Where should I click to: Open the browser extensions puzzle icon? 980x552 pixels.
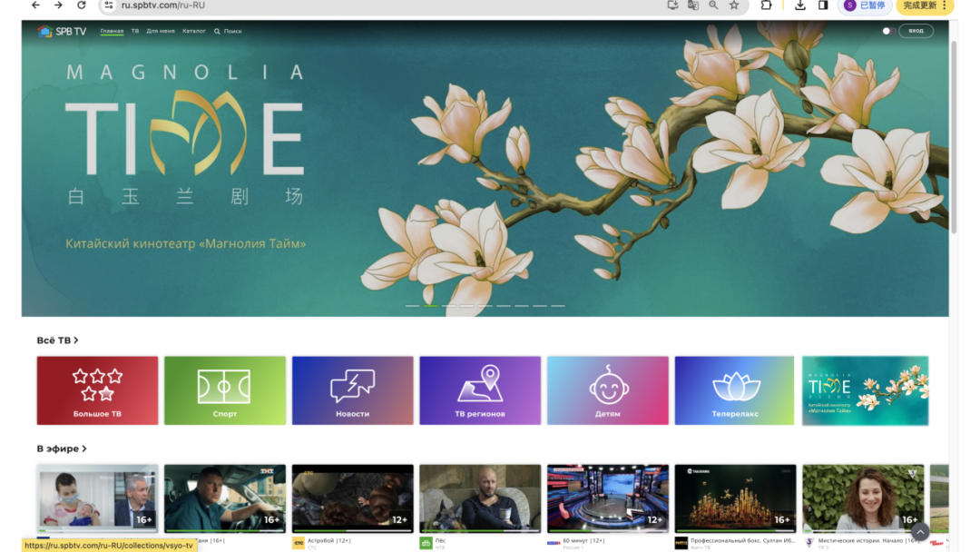point(766,5)
